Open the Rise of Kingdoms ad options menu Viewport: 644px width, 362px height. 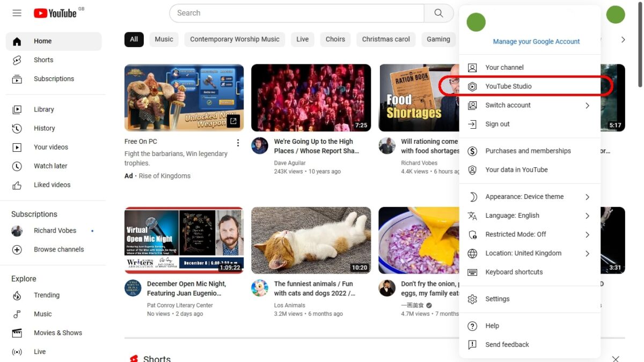(238, 143)
